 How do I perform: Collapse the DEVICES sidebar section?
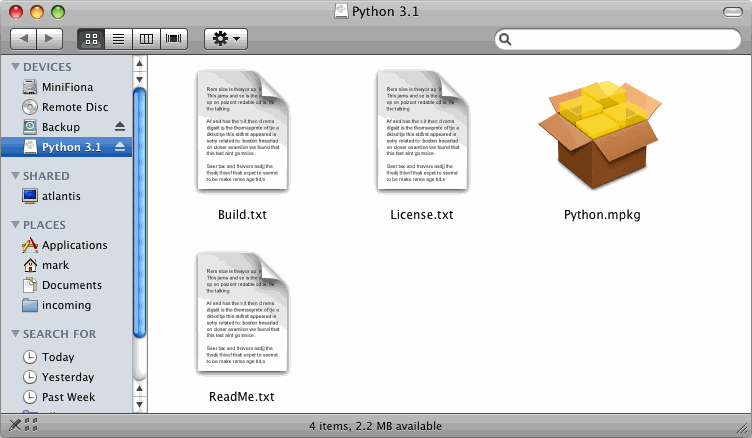tap(15, 67)
